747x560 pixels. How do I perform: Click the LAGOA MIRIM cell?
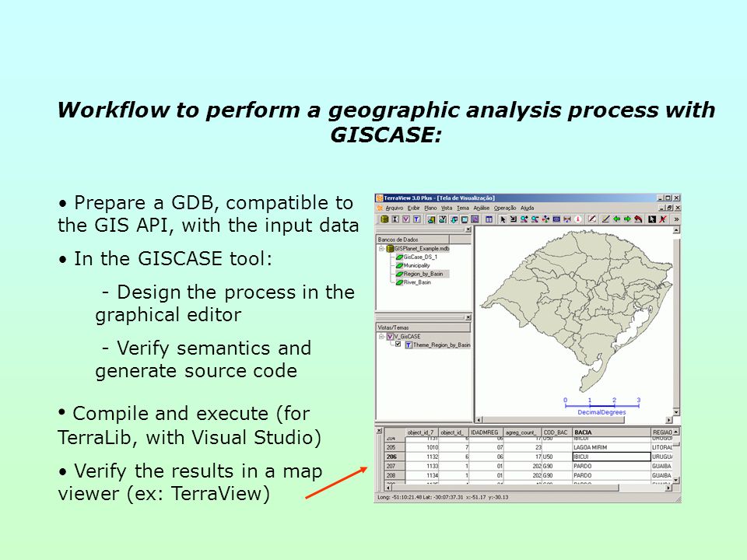[612, 448]
